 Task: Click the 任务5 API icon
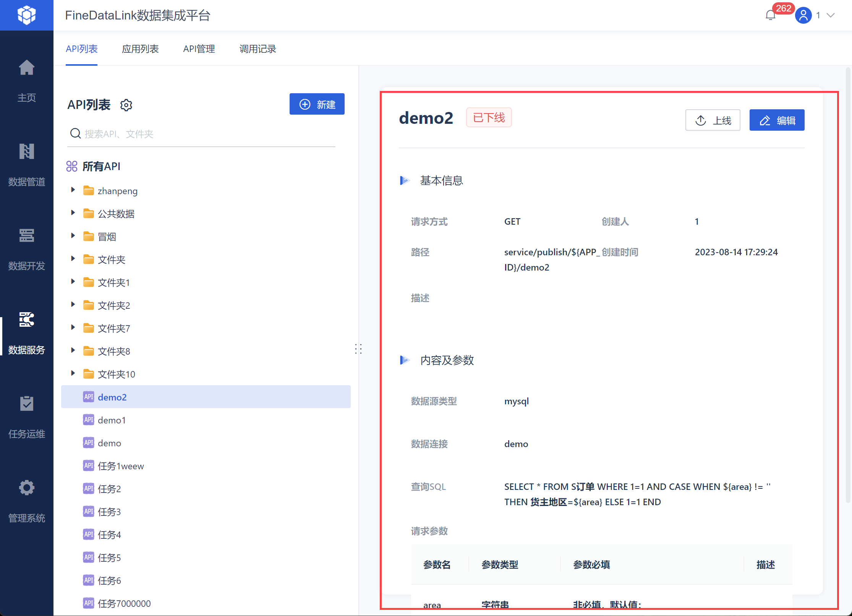click(x=89, y=557)
